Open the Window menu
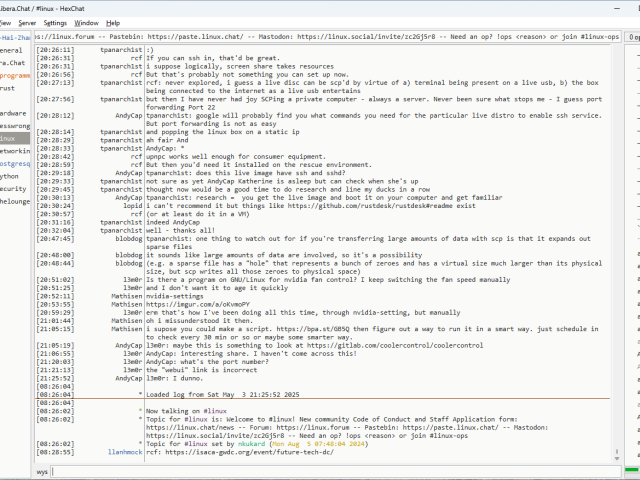 point(87,22)
